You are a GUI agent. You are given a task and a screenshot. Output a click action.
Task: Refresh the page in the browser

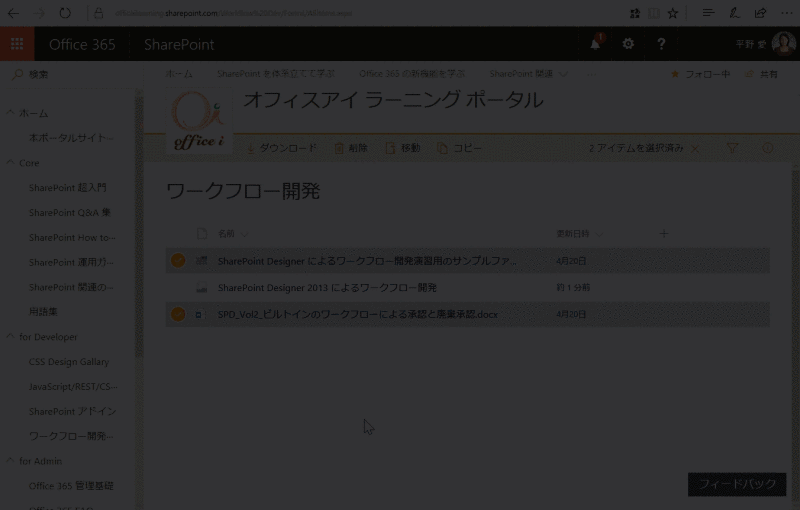[65, 13]
